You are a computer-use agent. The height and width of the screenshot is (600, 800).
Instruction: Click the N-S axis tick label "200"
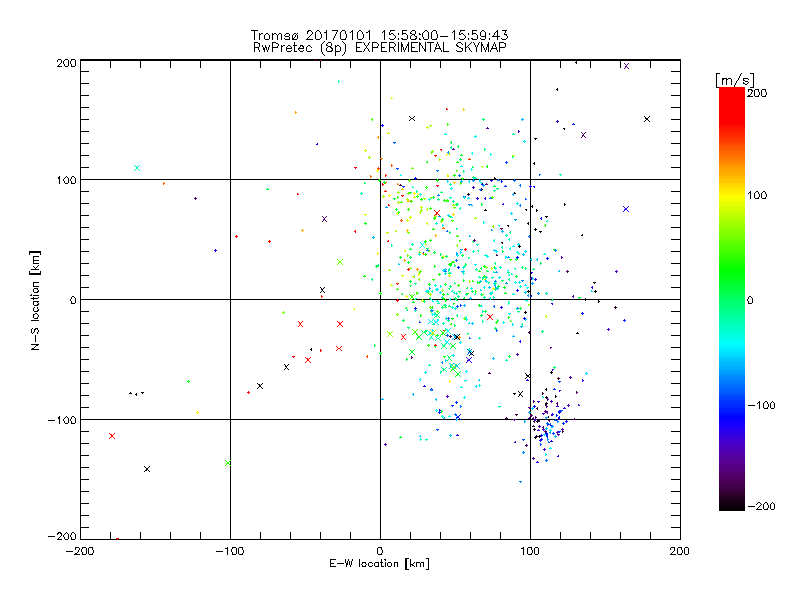click(x=66, y=63)
